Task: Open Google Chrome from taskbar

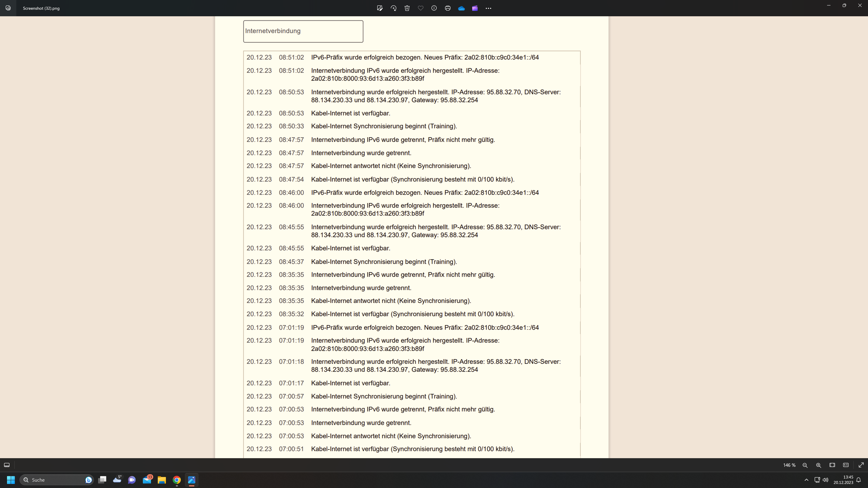Action: tap(177, 480)
